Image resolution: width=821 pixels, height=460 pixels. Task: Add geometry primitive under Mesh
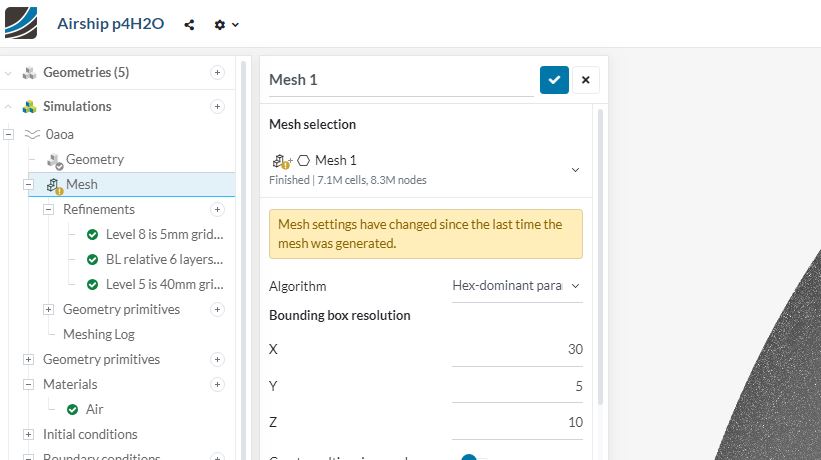click(x=217, y=309)
